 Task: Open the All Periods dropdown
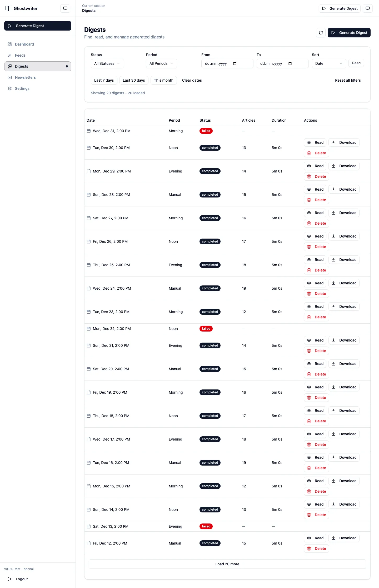click(161, 63)
